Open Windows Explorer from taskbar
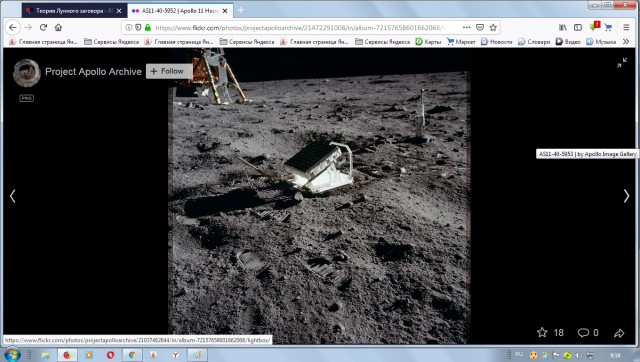640x362 pixels. coord(46,355)
